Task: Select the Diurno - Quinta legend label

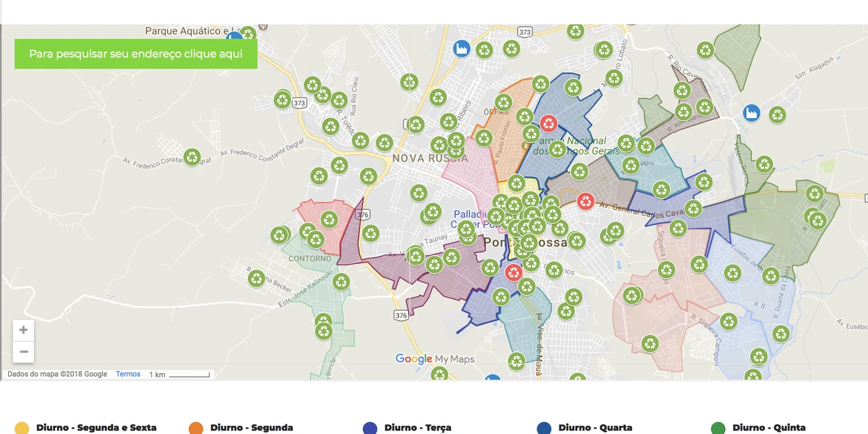Action: pyautogui.click(x=768, y=428)
